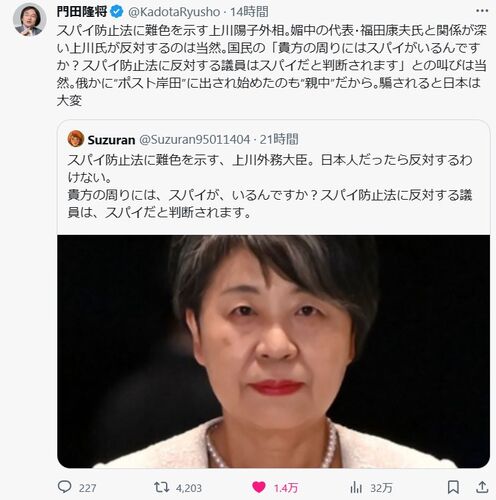The width and height of the screenshot is (496, 500).
Task: Click the @Suzuran95011404 handle
Action: tap(194, 140)
